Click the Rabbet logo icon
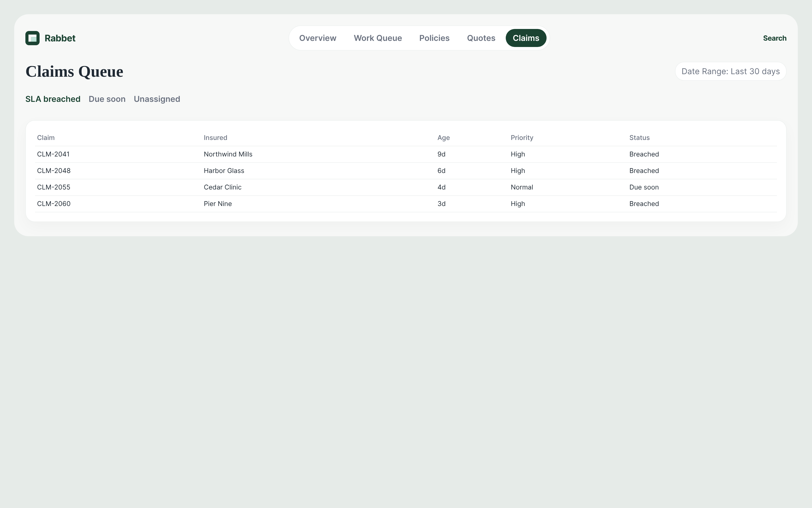 pyautogui.click(x=32, y=38)
